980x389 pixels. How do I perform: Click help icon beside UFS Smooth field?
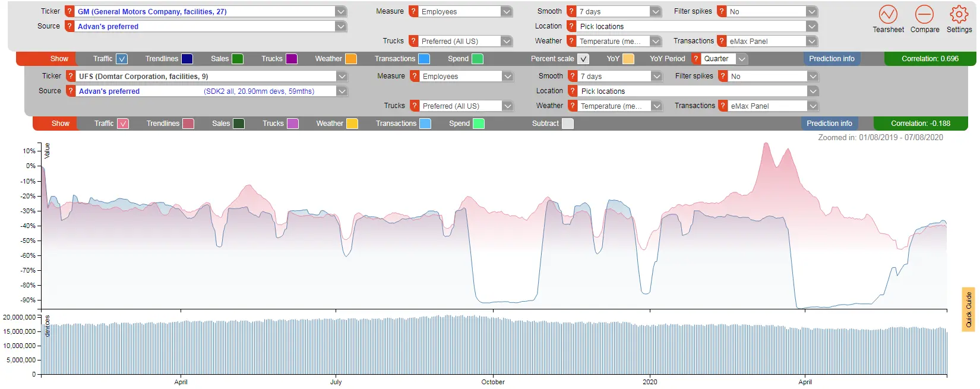[x=573, y=76]
